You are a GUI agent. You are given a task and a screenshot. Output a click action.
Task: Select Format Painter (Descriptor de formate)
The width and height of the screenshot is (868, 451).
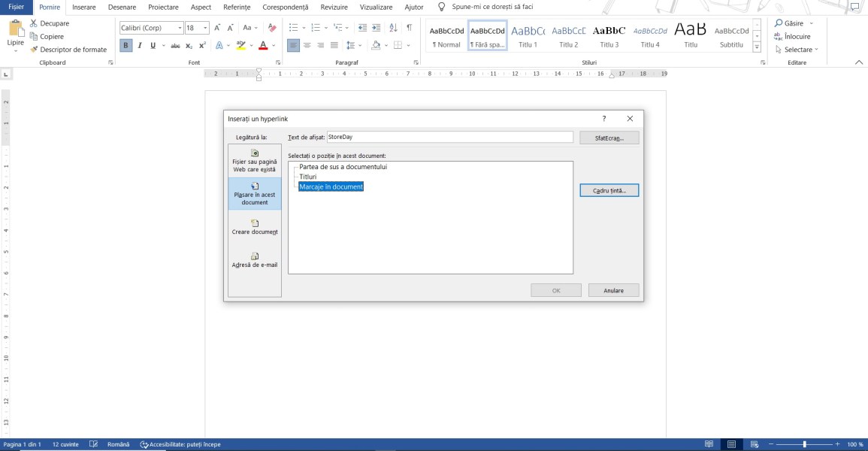68,50
